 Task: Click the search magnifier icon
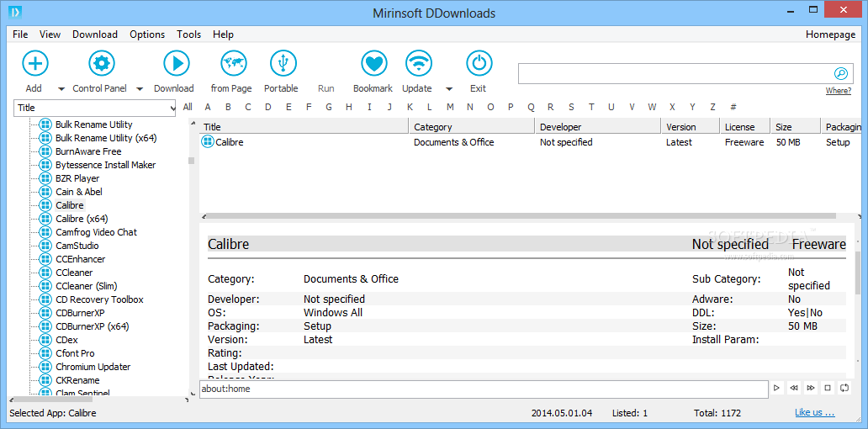840,74
